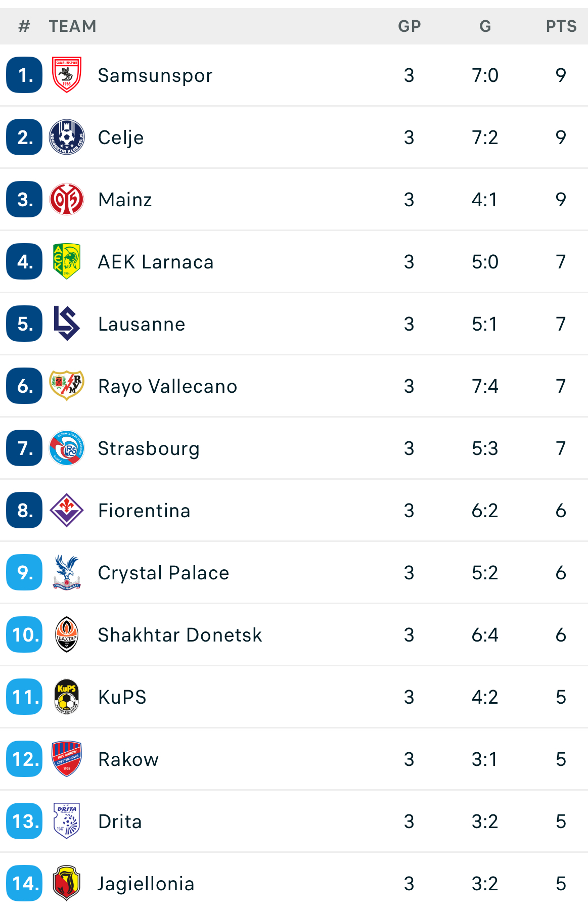
Task: Open the Jagiellonia team name link
Action: [146, 884]
